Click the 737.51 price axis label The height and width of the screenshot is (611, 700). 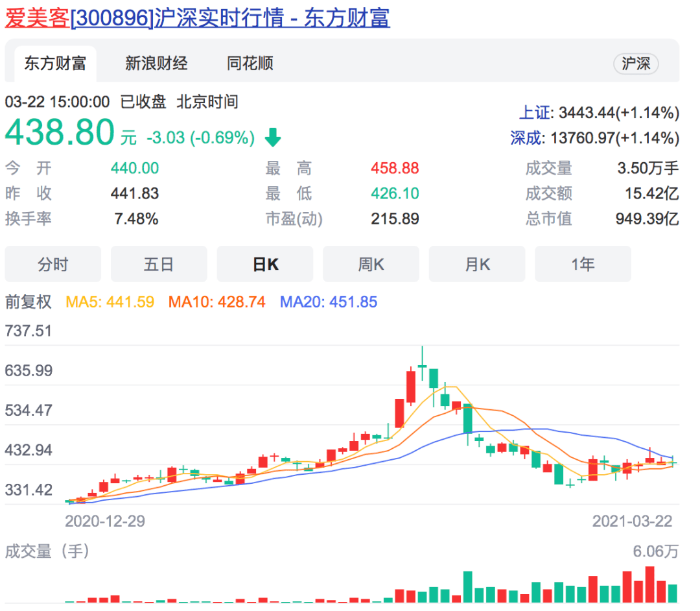(29, 331)
